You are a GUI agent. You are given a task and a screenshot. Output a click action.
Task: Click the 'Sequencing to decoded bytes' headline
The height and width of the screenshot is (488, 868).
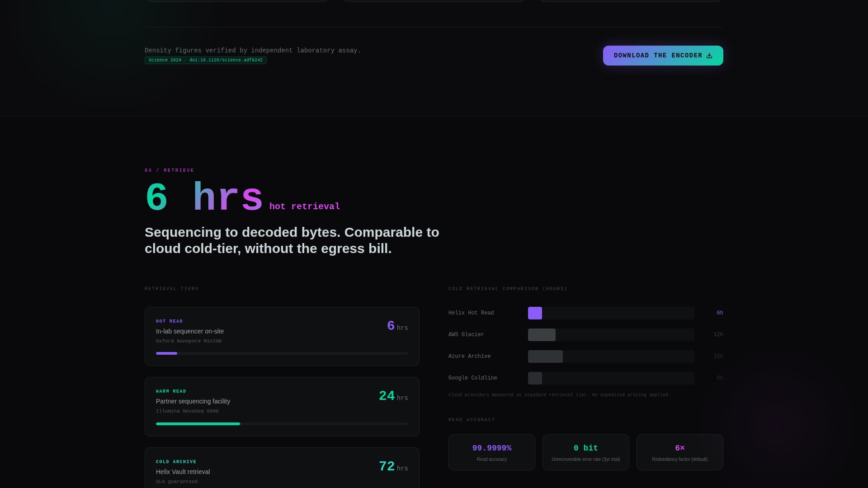coord(292,240)
